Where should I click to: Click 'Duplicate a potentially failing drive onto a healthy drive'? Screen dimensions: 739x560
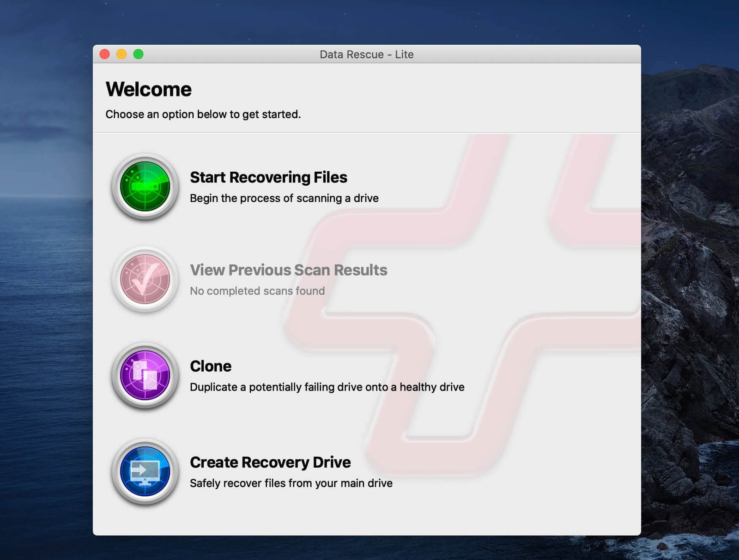327,387
